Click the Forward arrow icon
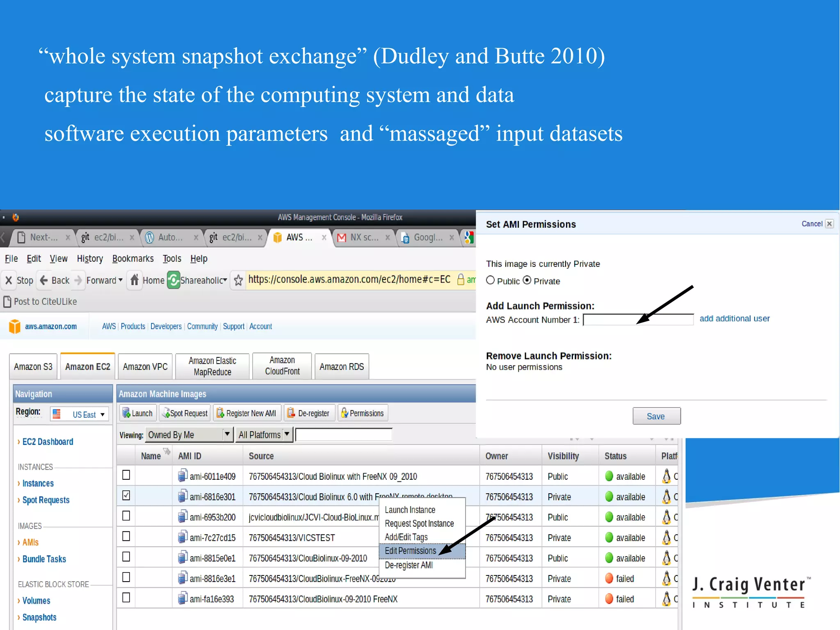This screenshot has height=630, width=840. tap(78, 280)
